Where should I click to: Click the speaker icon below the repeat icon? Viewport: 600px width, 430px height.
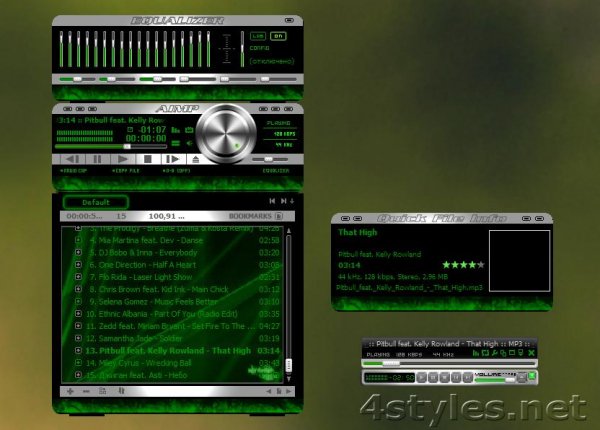[189, 143]
